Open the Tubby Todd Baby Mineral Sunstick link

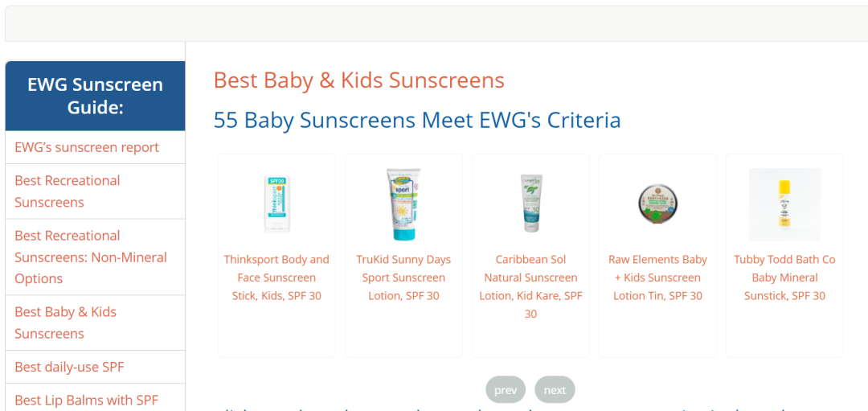pos(784,277)
